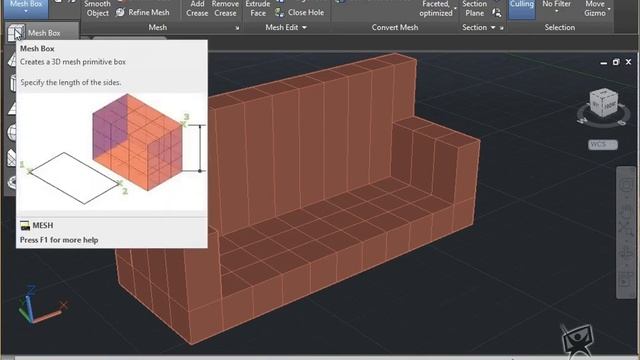
Task: Select the Mesh Cylinder icon in flyout
Action: click(x=12, y=83)
